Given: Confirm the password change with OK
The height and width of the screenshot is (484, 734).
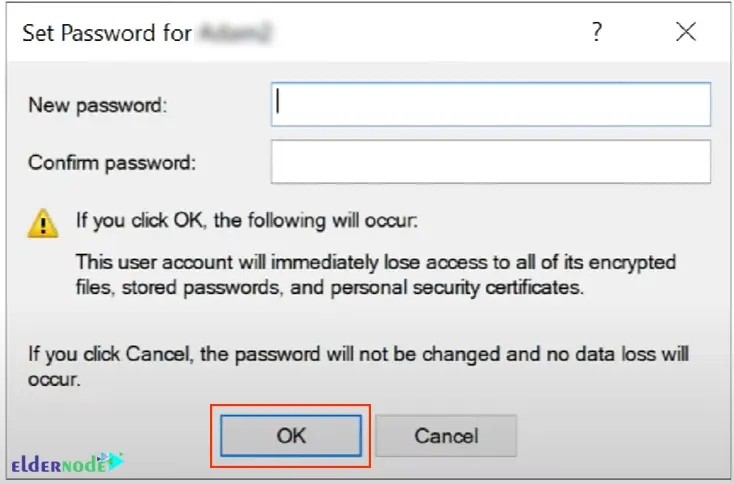Looking at the screenshot, I should 291,436.
